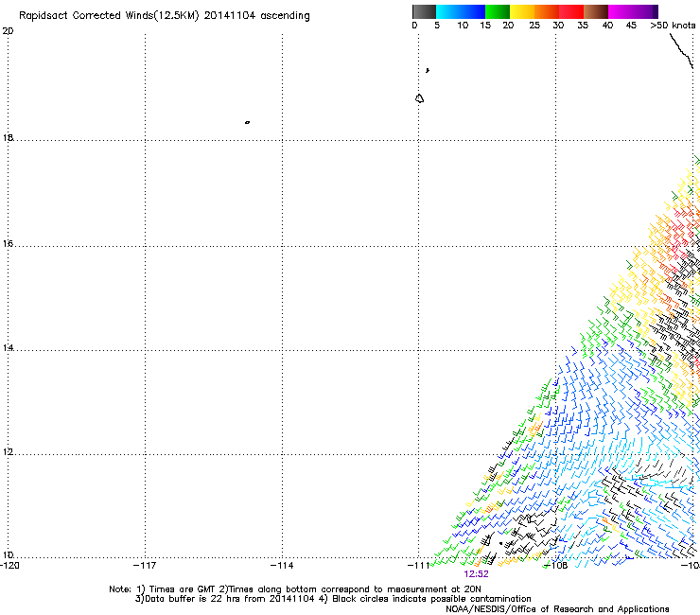
Task: Click the yellow 20-25 knots legend swatch
Action: (x=522, y=11)
